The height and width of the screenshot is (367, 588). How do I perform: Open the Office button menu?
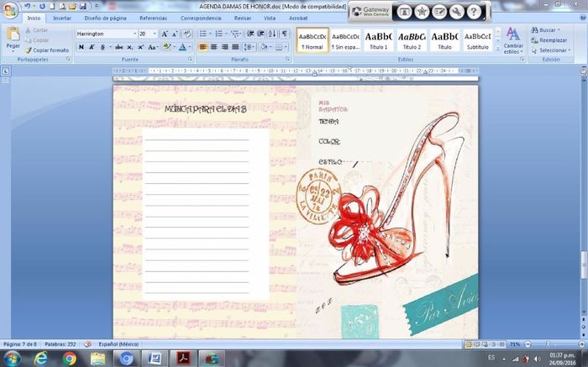coord(10,10)
